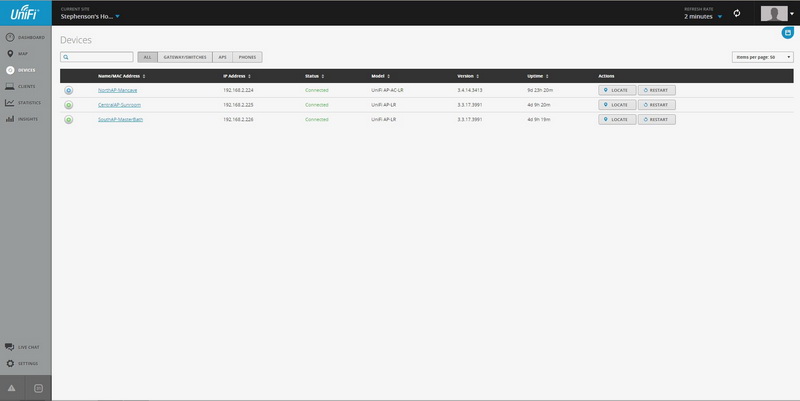Locate the SouthAP-MasterBath access point
This screenshot has height=401, width=800.
(617, 119)
